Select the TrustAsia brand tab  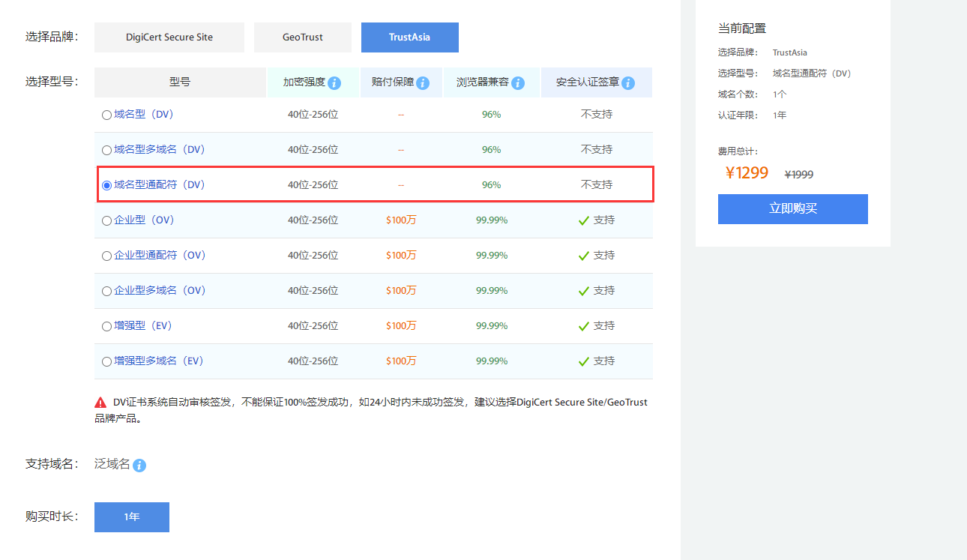409,37
